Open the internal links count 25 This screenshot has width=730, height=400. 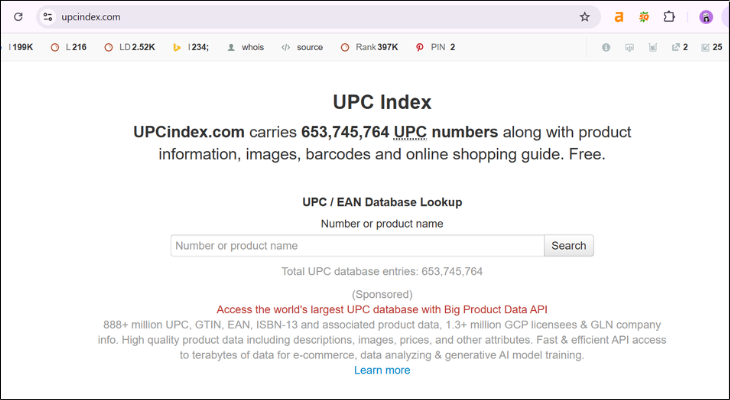[x=712, y=47]
